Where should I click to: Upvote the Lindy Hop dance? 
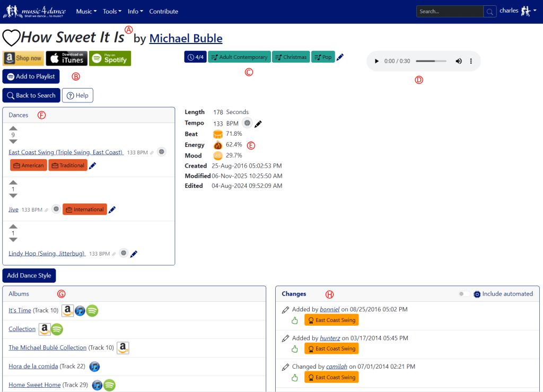tap(13, 227)
